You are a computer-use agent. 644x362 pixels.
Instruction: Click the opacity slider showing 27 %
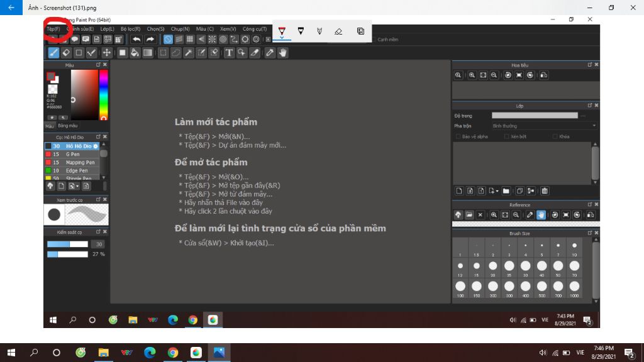[x=67, y=255]
